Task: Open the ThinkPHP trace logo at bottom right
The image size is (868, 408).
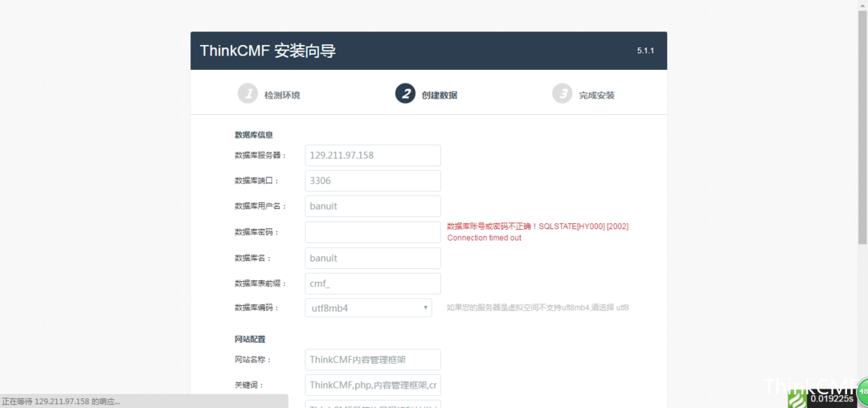Action: (x=797, y=398)
